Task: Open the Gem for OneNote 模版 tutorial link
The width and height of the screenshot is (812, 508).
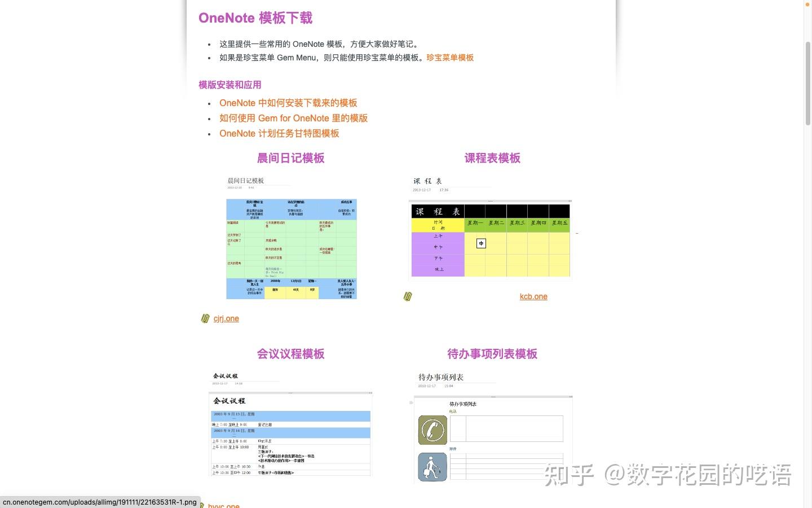Action: point(293,118)
